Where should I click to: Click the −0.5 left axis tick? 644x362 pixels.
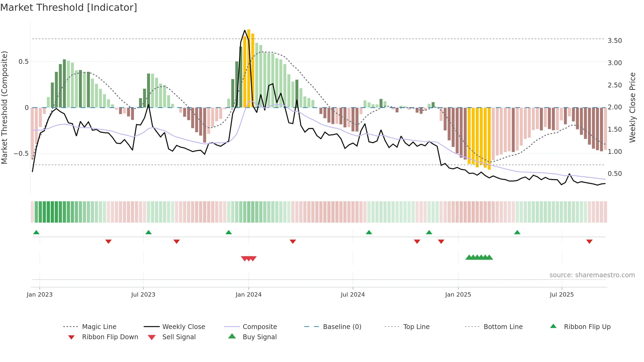[21, 154]
